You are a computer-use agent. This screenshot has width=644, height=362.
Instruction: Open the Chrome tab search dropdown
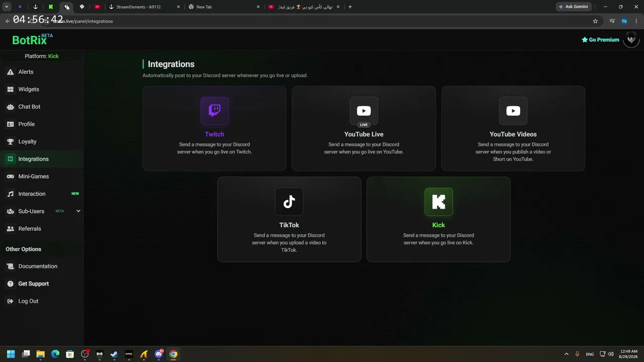[x=7, y=7]
